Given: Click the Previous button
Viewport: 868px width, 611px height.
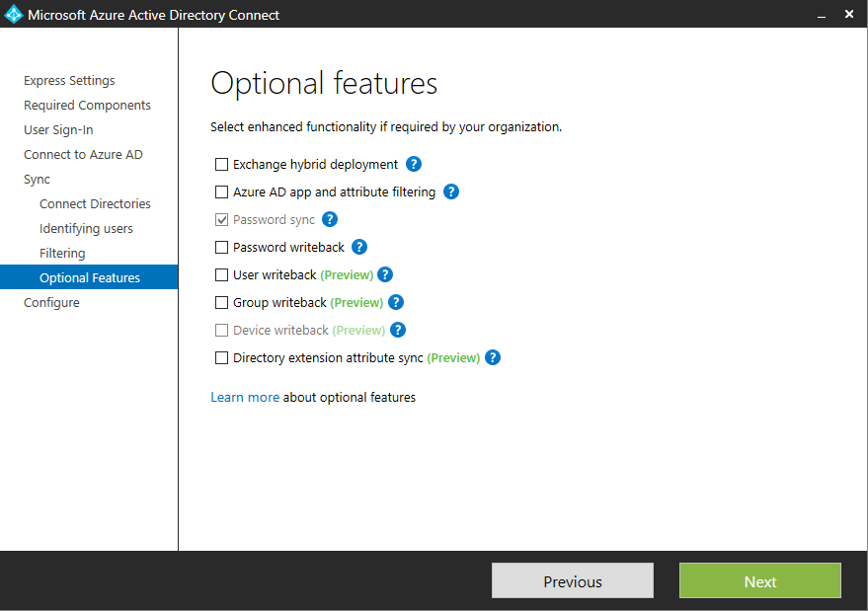Looking at the screenshot, I should [573, 580].
